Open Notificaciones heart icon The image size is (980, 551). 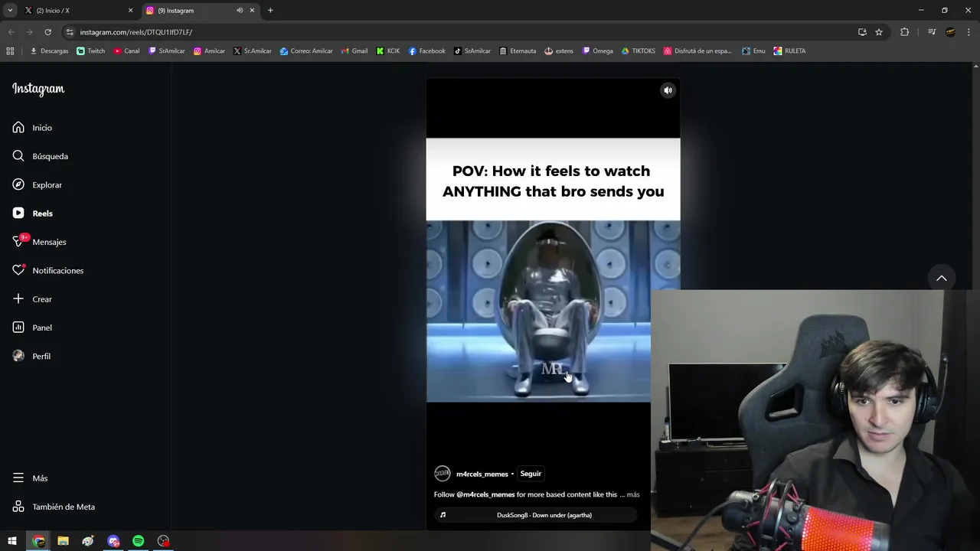click(18, 270)
